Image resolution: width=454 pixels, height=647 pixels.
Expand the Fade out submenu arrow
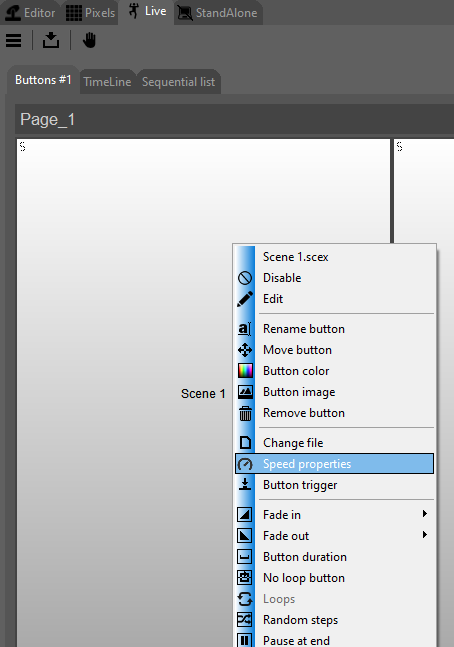pyautogui.click(x=424, y=535)
